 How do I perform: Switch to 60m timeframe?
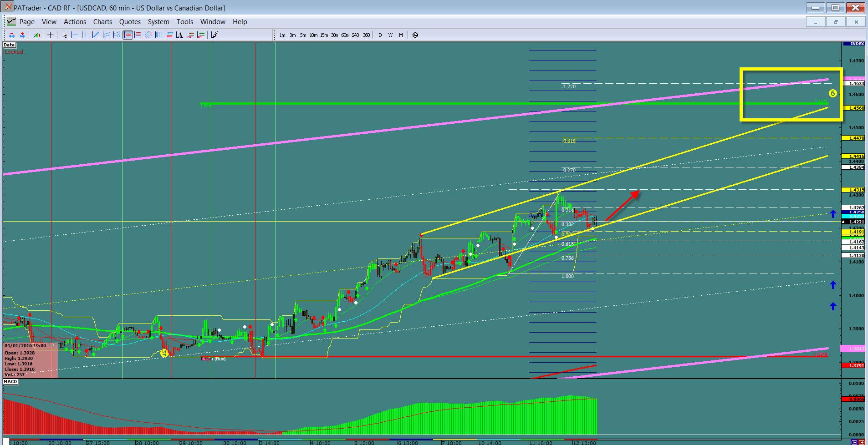(x=345, y=35)
